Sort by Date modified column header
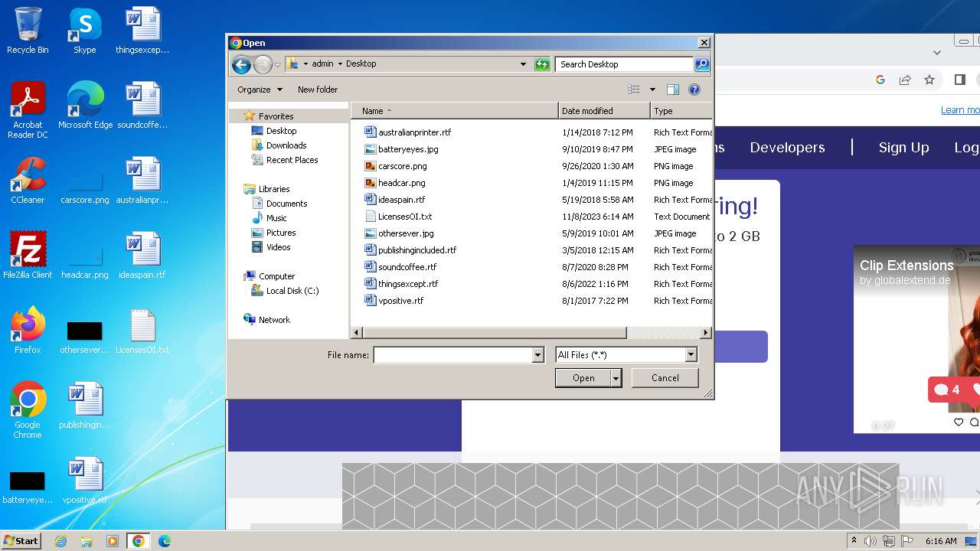Viewport: 980px width, 551px height. pyautogui.click(x=604, y=111)
